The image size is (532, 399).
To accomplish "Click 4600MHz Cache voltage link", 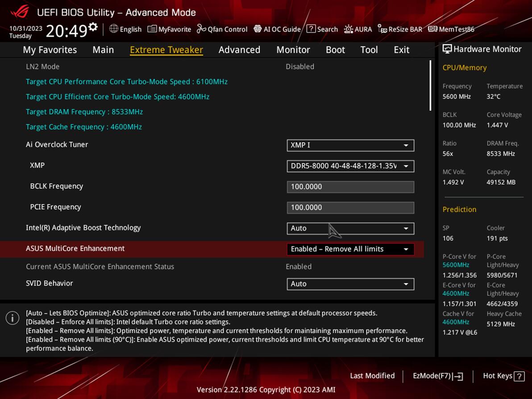I will pos(456,322).
